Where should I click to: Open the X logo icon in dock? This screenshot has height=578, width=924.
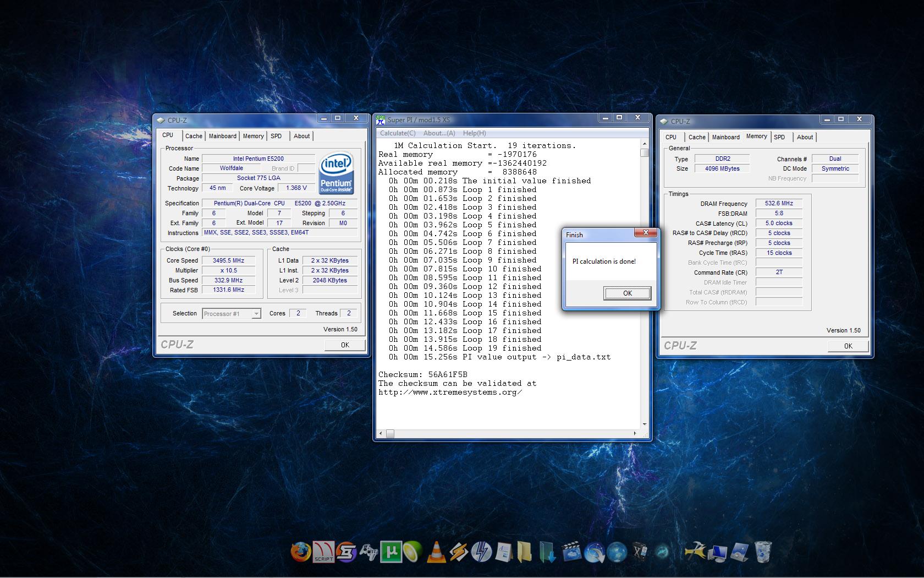point(640,551)
